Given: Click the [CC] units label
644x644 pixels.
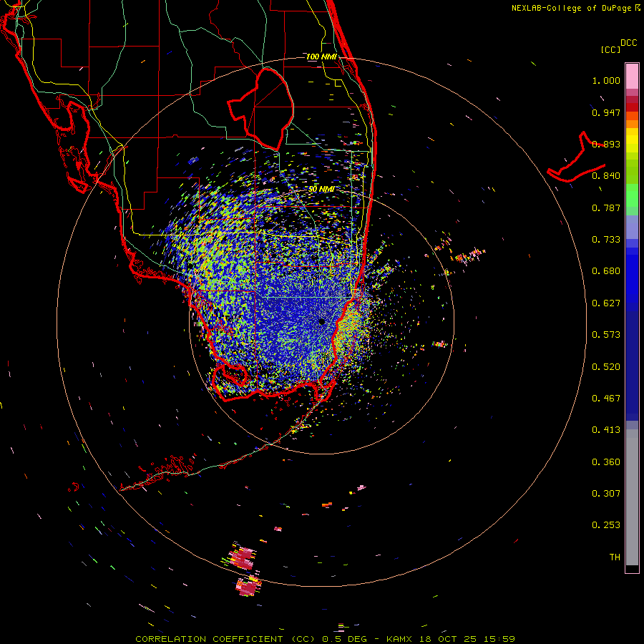Looking at the screenshot, I should click(x=610, y=49).
